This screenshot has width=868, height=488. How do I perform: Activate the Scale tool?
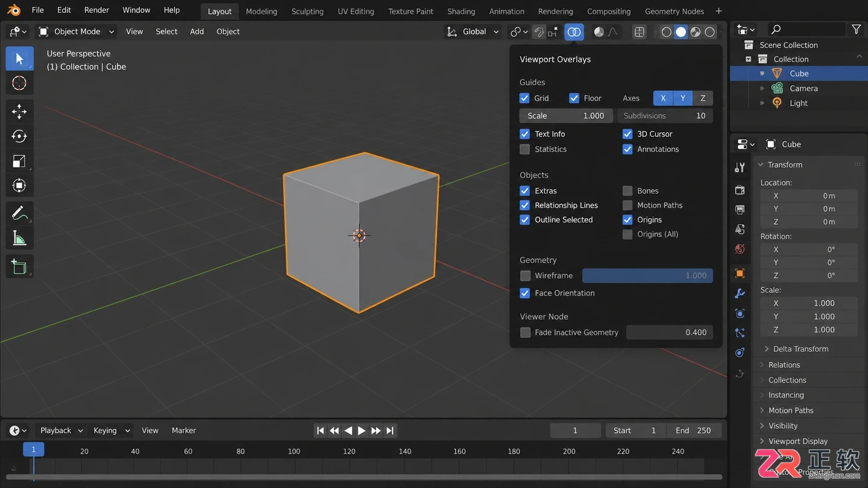(x=19, y=161)
